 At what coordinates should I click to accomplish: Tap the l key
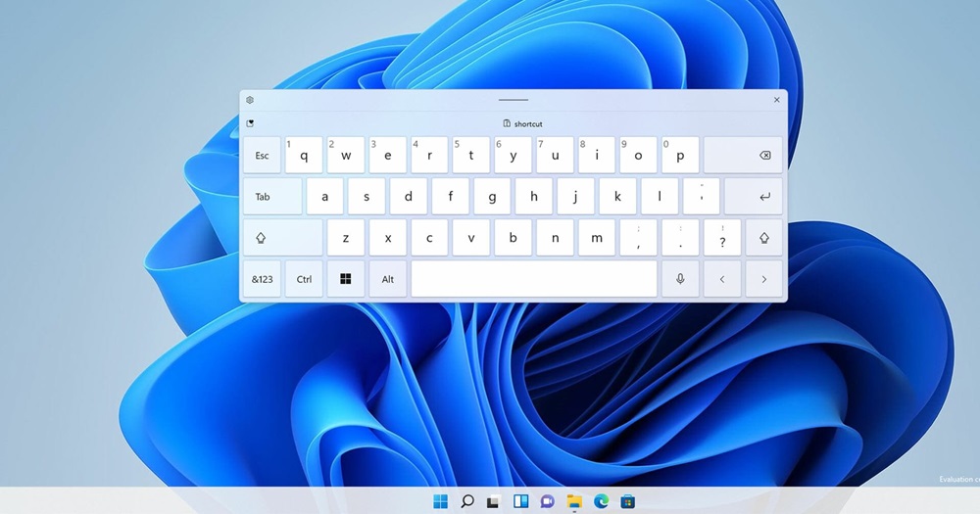pyautogui.click(x=660, y=197)
